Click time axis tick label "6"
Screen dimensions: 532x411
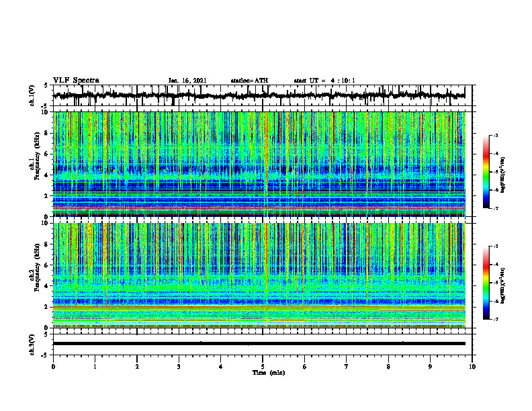[305, 367]
